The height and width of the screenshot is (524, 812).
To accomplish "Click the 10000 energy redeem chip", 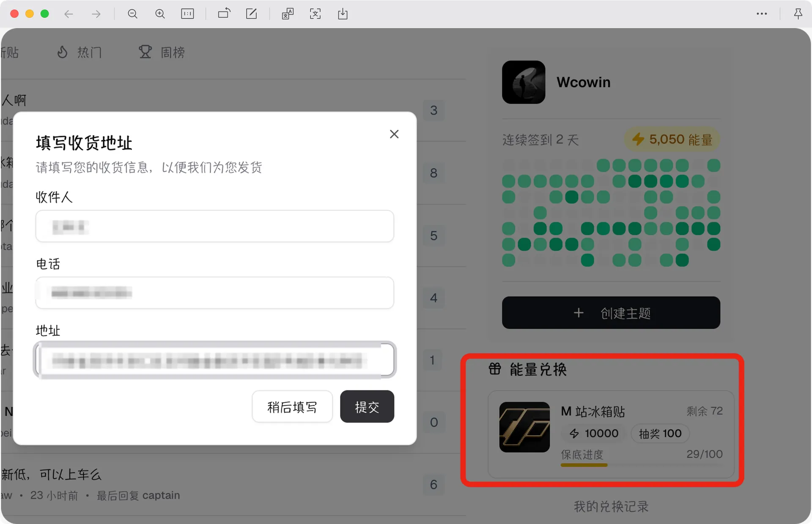I will (594, 433).
